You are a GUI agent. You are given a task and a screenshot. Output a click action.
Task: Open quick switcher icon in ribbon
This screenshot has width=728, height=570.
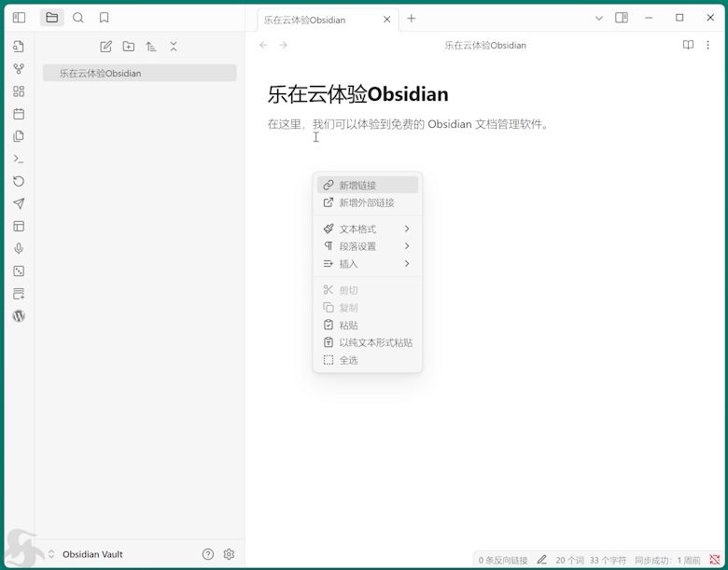[19, 47]
